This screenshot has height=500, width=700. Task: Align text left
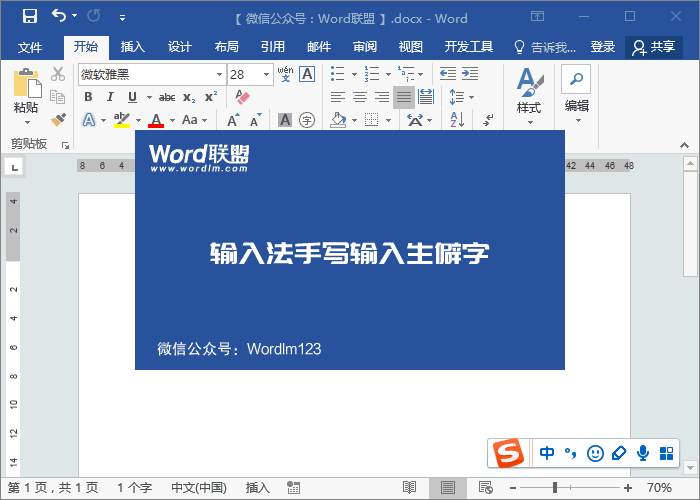338,97
